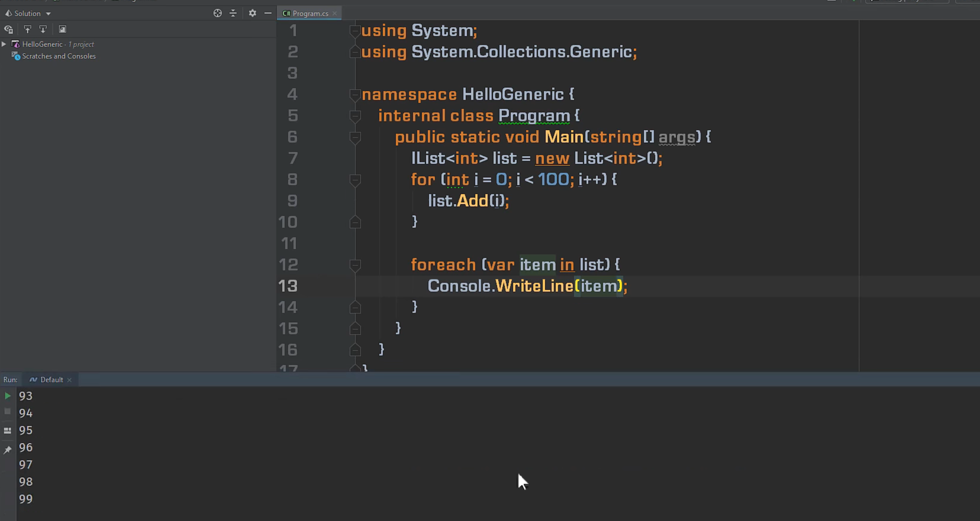Click the show all files icon in explorer toolbar
This screenshot has height=521, width=980.
coord(9,29)
